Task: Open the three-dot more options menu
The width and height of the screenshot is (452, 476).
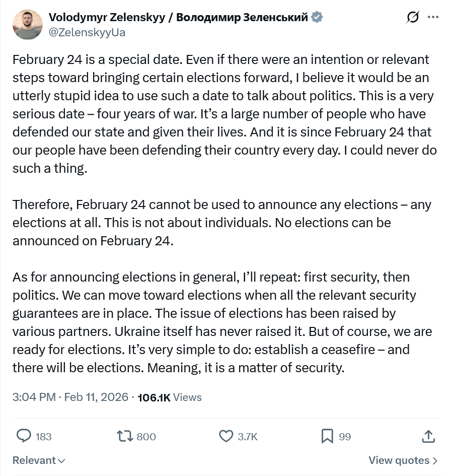Action: pyautogui.click(x=433, y=17)
